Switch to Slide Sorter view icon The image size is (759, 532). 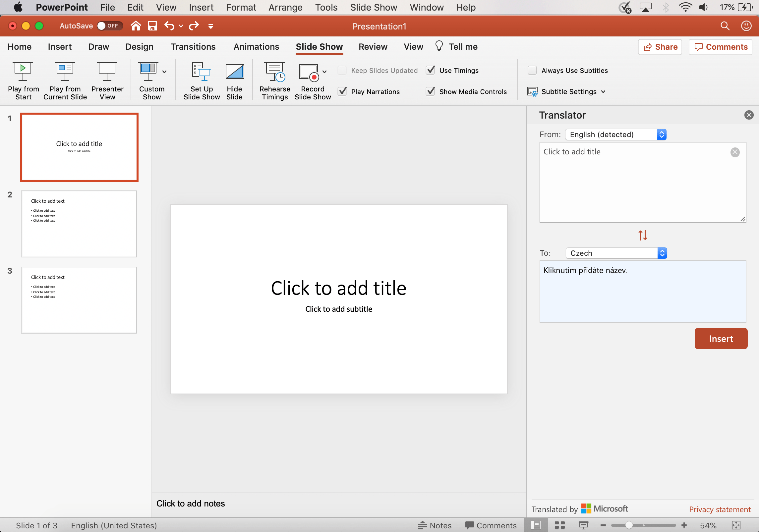560,525
